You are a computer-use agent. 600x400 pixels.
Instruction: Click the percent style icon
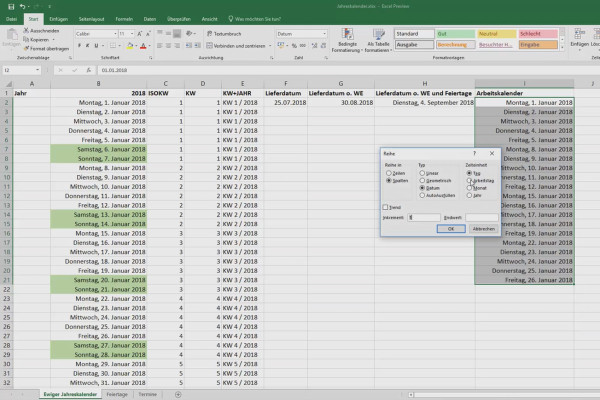pos(294,46)
